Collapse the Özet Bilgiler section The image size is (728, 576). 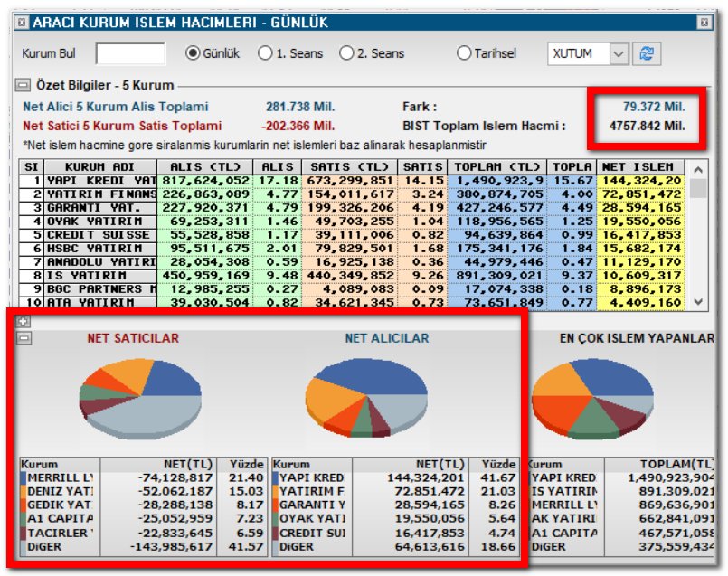(22, 85)
